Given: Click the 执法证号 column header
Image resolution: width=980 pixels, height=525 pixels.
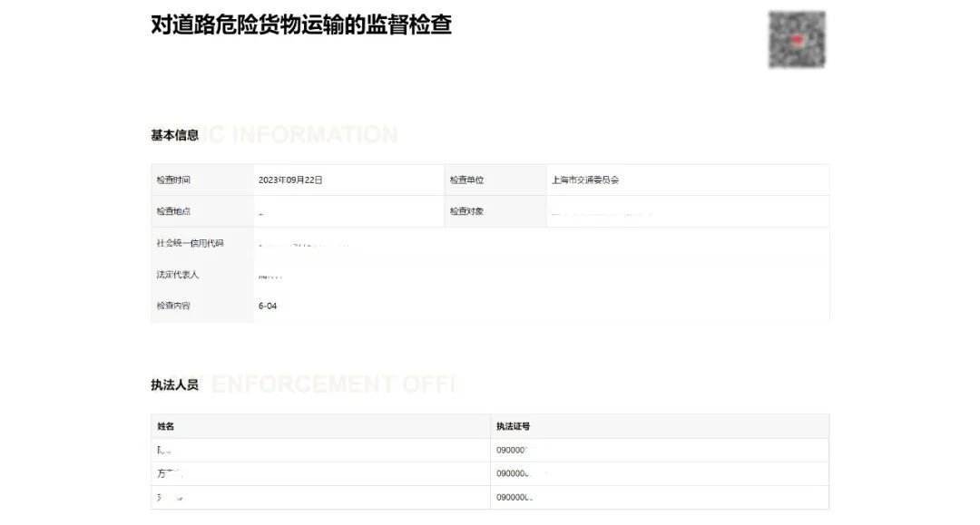Looking at the screenshot, I should pyautogui.click(x=513, y=426).
